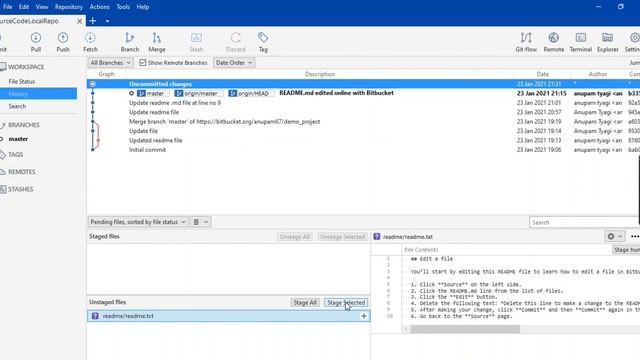Open the Repository menu
Screen dimensions: 640x360
point(69,7)
